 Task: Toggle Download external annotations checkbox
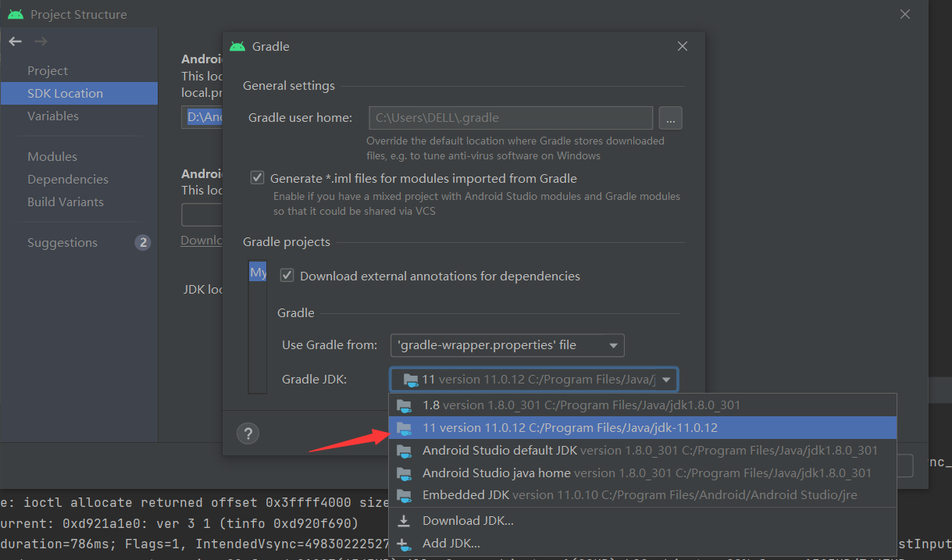click(287, 276)
